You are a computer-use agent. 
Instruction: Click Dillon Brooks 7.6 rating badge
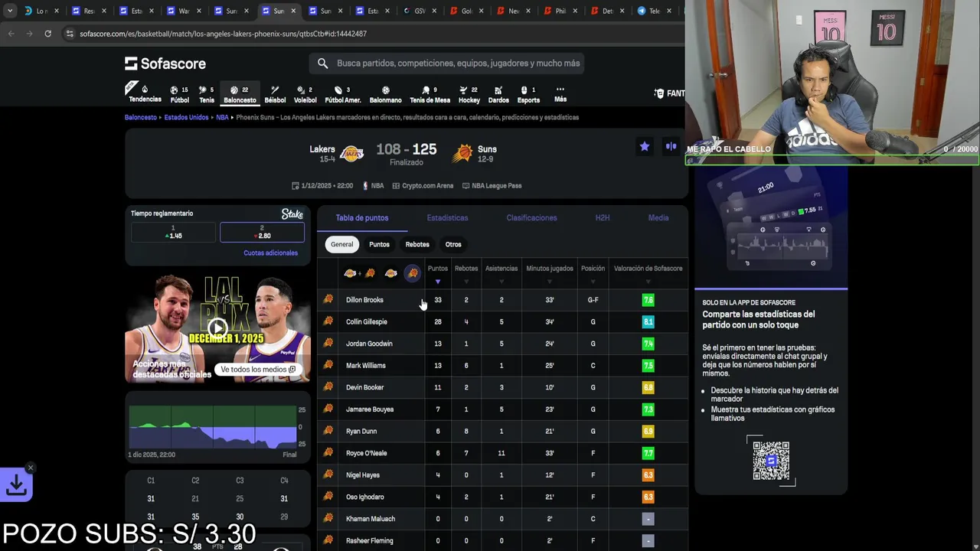pyautogui.click(x=648, y=300)
